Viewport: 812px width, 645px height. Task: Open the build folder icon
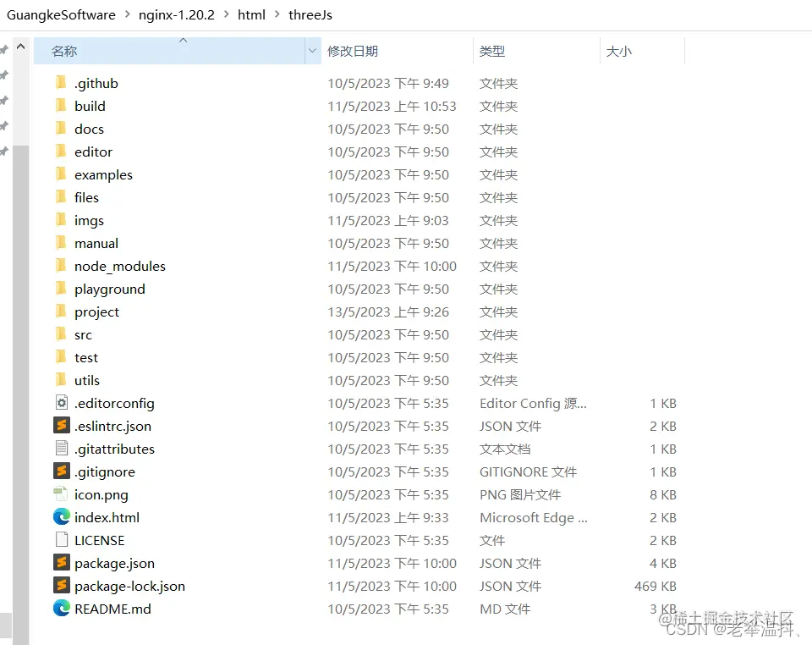(61, 105)
